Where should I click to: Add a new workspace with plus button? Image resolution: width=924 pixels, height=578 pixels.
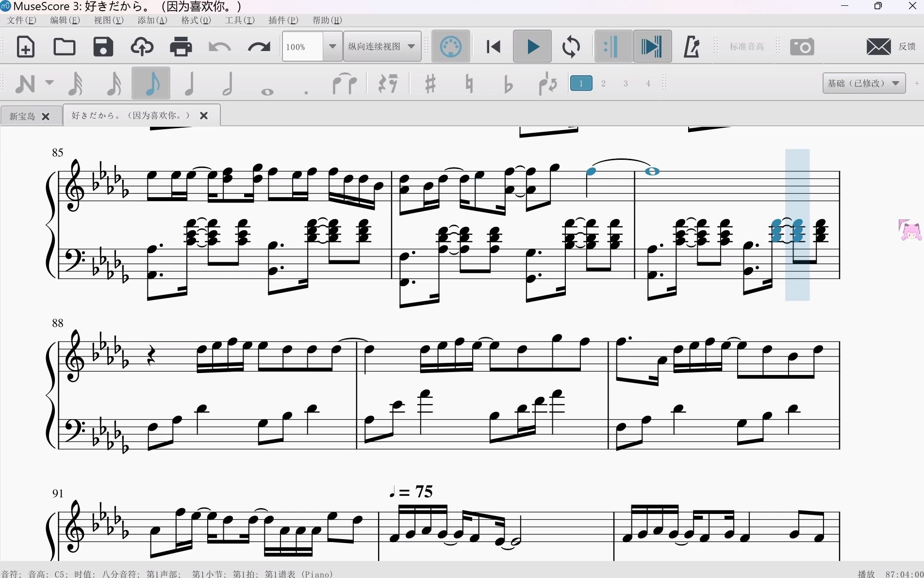(917, 83)
